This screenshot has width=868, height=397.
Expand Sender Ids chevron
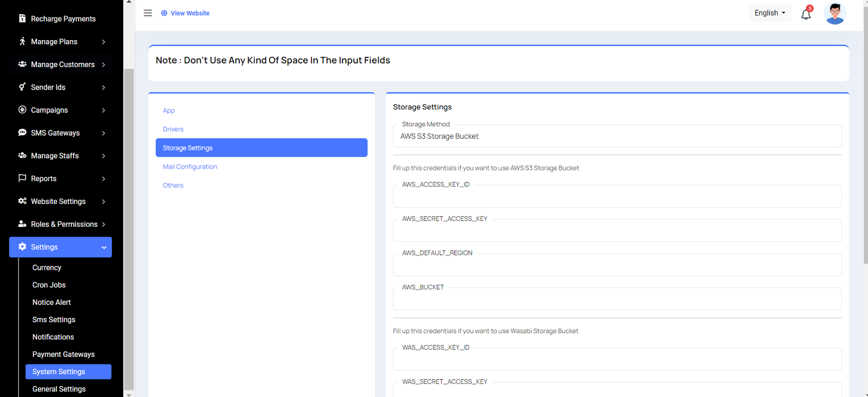[104, 87]
